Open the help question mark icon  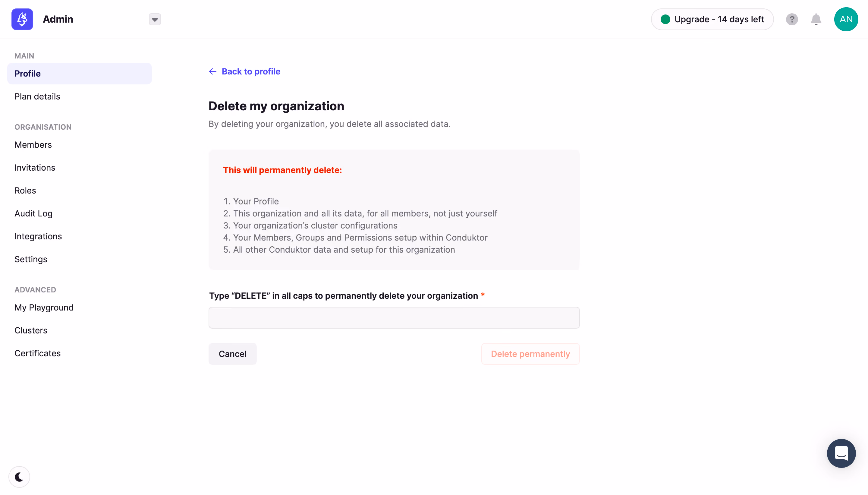point(792,19)
